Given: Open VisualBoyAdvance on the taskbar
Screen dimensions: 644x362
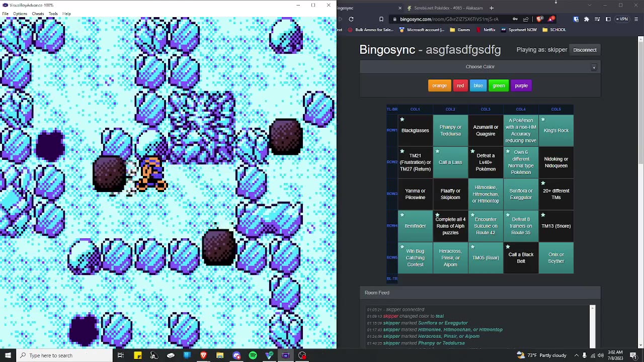Looking at the screenshot, I should (x=286, y=355).
